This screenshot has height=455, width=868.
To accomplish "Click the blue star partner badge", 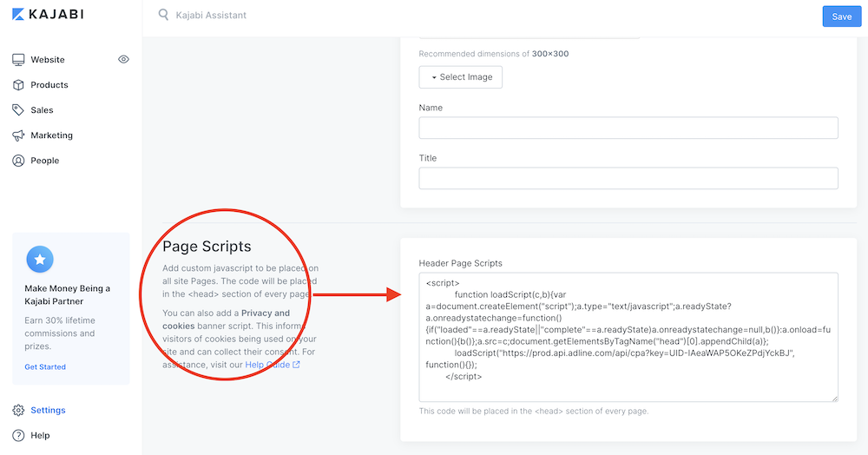I will 40,259.
